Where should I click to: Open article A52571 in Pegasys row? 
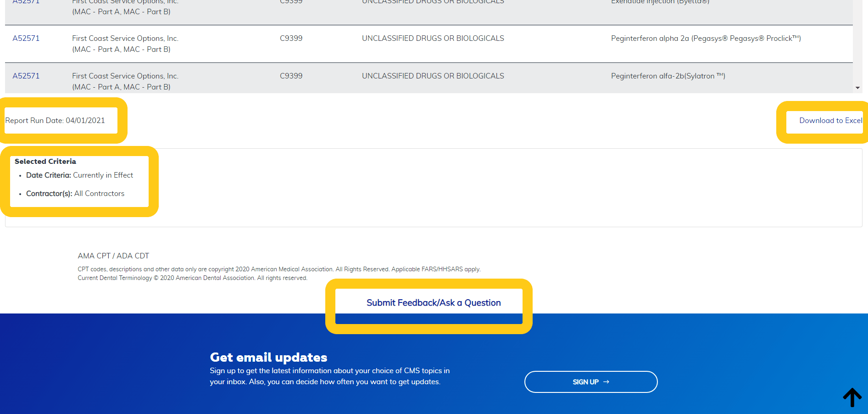pos(26,39)
